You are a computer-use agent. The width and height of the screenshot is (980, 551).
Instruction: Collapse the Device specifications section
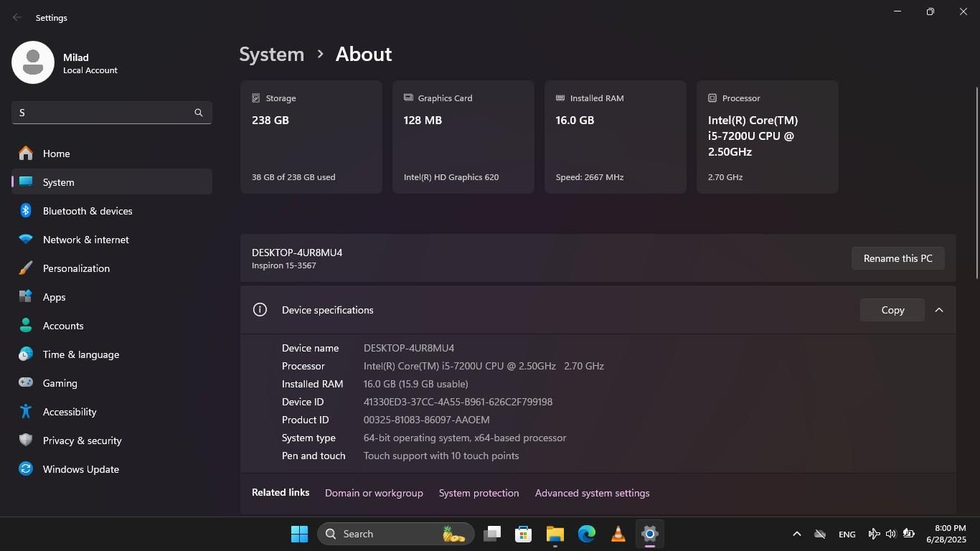pyautogui.click(x=939, y=310)
